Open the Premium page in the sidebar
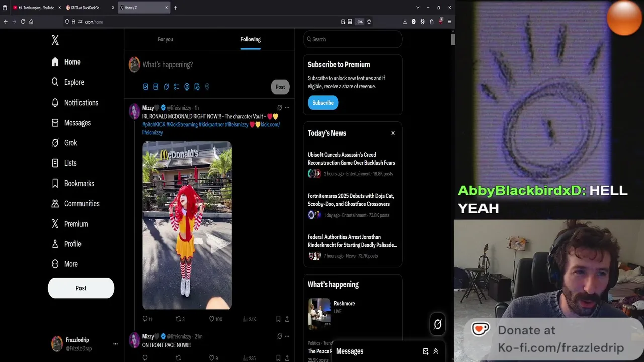644x362 pixels. point(69,224)
